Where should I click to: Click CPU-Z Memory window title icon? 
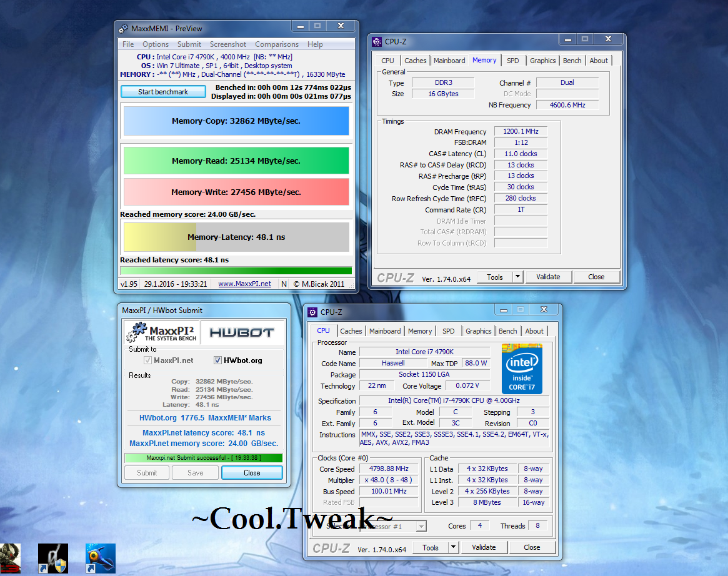point(377,42)
